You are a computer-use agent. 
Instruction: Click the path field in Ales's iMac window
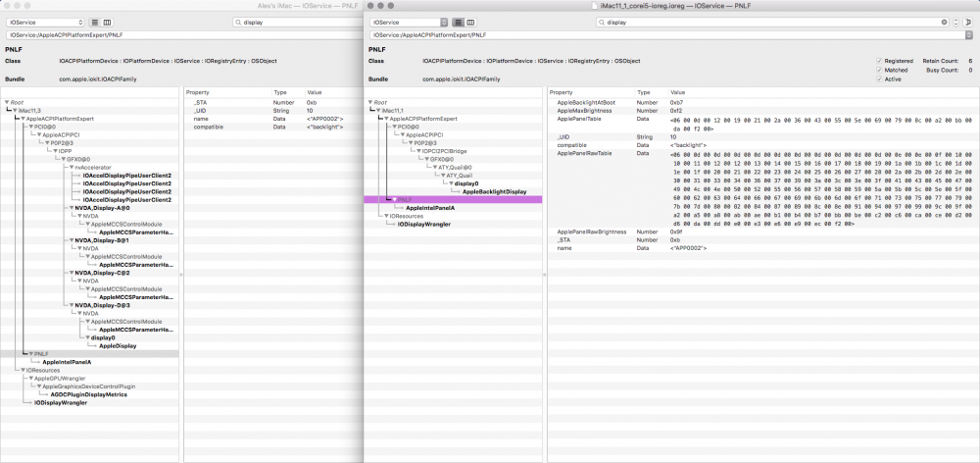[x=184, y=35]
